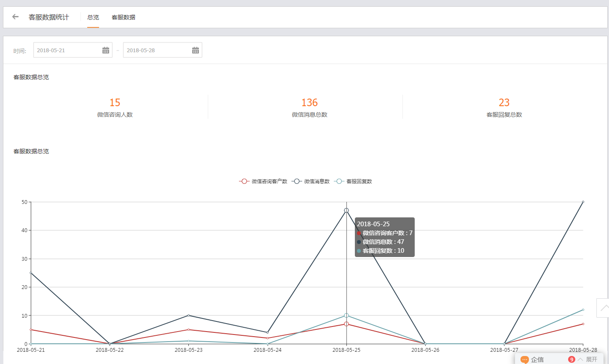The width and height of the screenshot is (609, 364).
Task: Go back with the left arrow icon
Action: [16, 17]
